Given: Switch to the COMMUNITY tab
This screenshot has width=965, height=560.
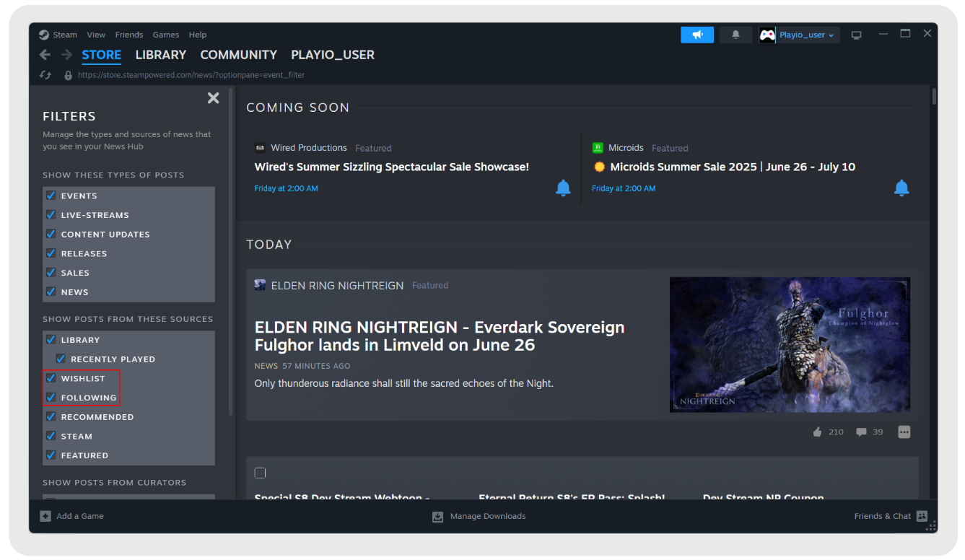Looking at the screenshot, I should tap(239, 55).
